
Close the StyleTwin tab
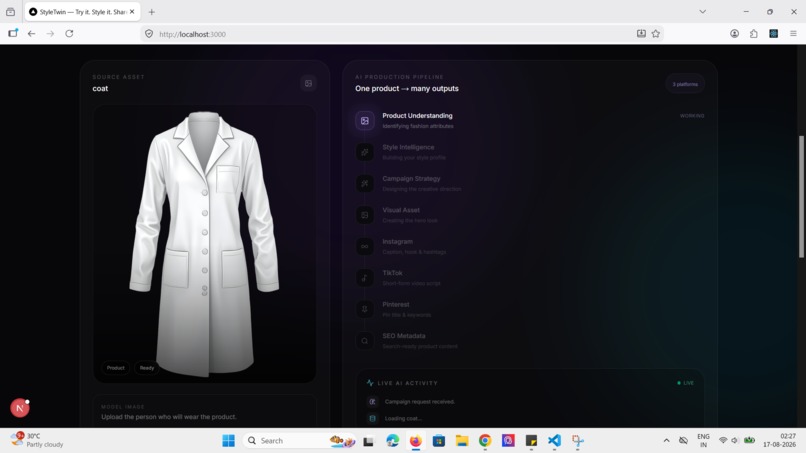[132, 12]
